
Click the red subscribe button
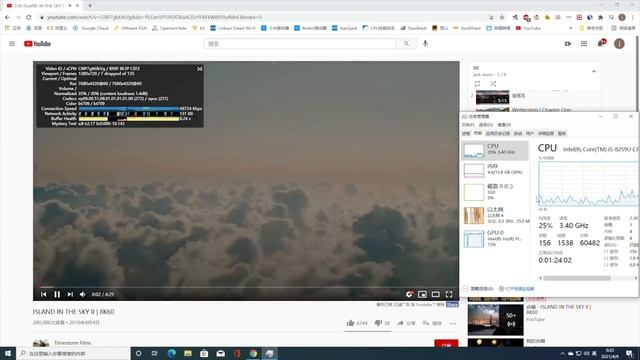click(446, 344)
